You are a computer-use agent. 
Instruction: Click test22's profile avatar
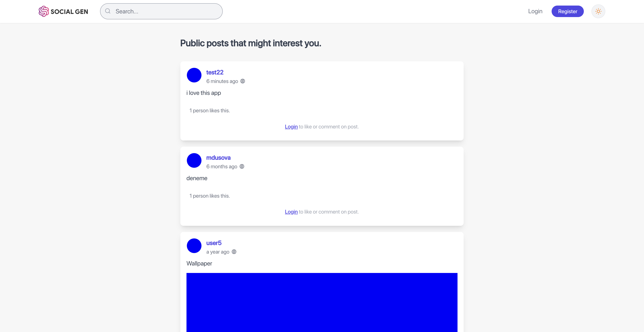coord(194,75)
